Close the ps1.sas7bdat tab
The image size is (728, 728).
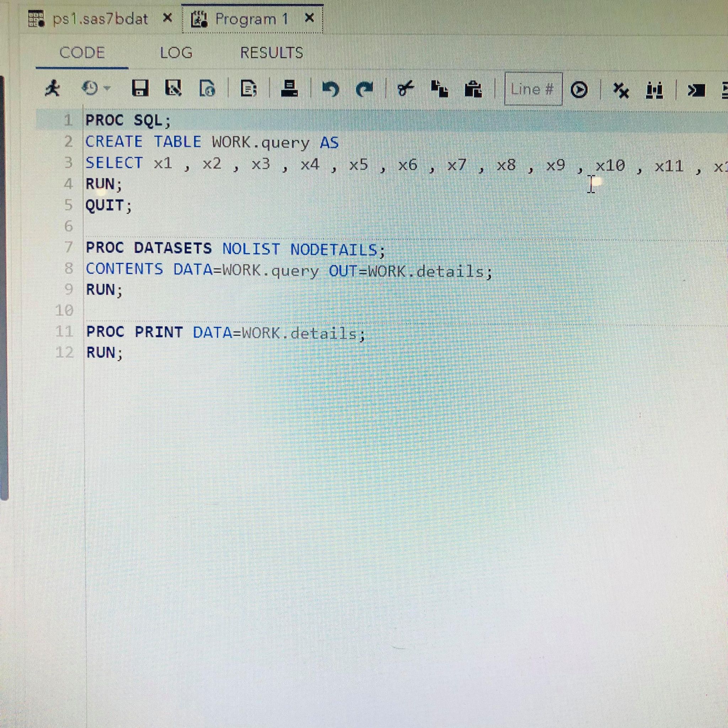pos(168,18)
